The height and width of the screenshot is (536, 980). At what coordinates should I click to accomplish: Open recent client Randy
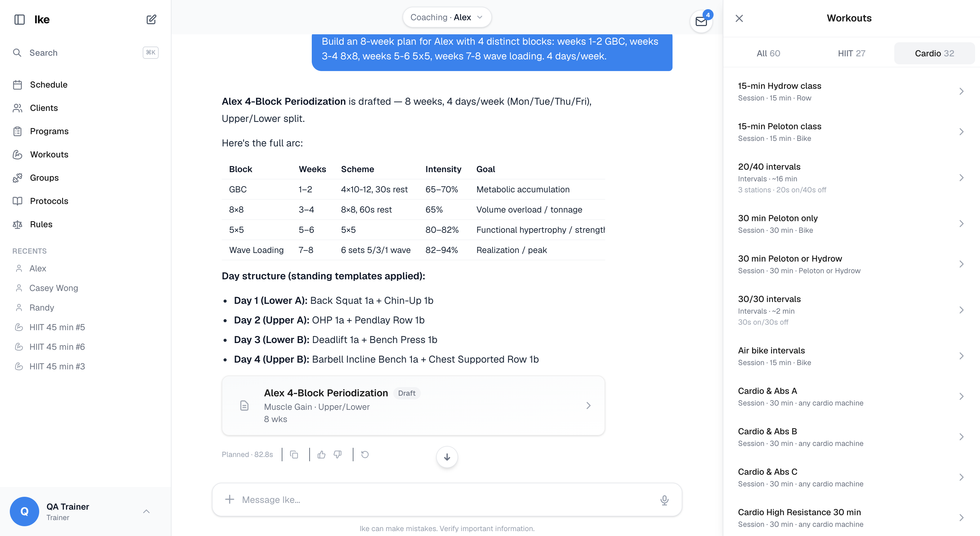click(86, 308)
